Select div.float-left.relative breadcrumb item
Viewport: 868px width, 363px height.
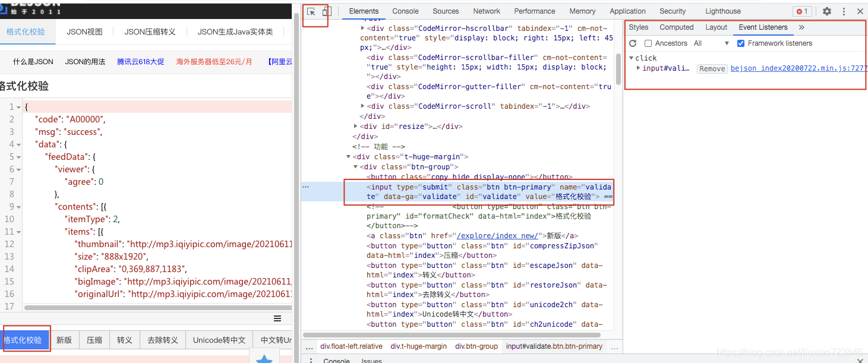351,346
